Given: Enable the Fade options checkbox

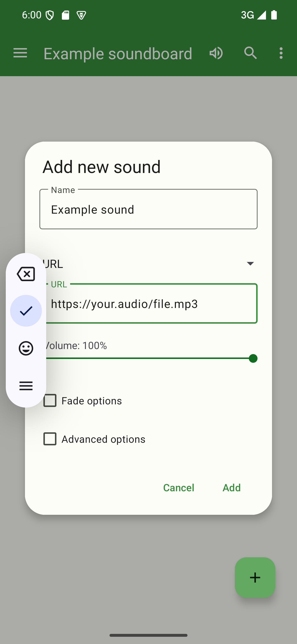Looking at the screenshot, I should pos(50,400).
